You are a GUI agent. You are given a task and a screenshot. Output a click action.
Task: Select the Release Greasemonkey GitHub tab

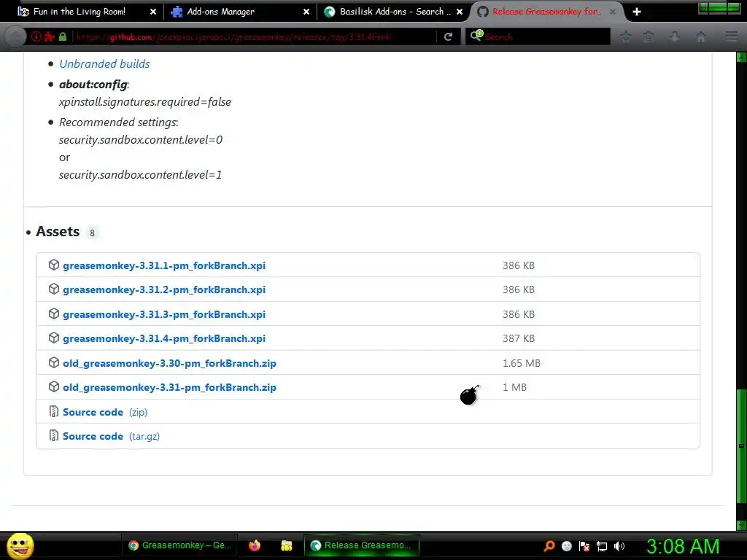click(x=546, y=12)
